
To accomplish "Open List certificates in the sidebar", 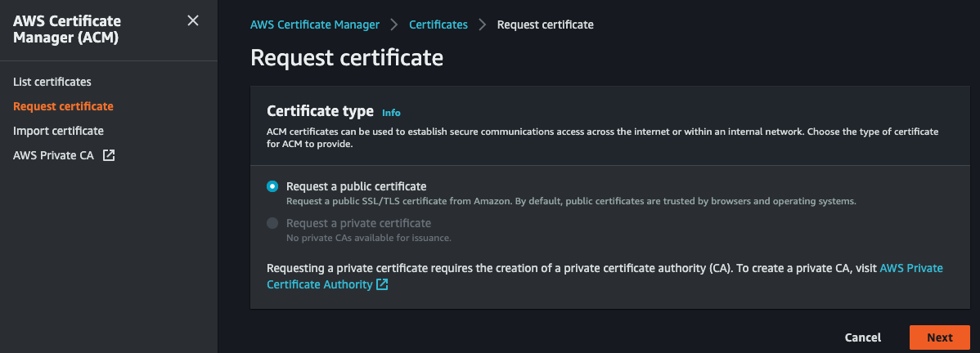I will coord(52,82).
